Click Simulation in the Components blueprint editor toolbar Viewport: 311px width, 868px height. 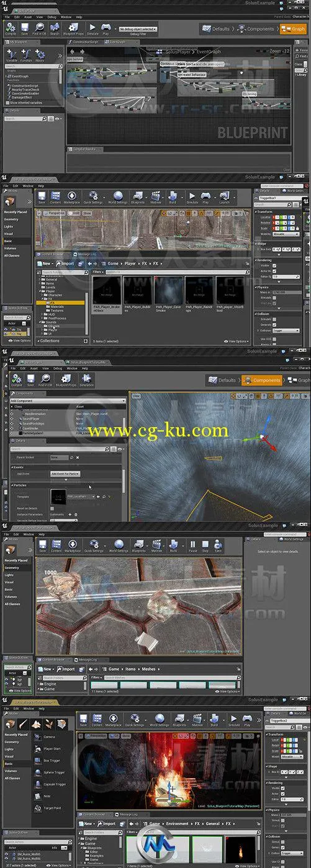[x=86, y=380]
